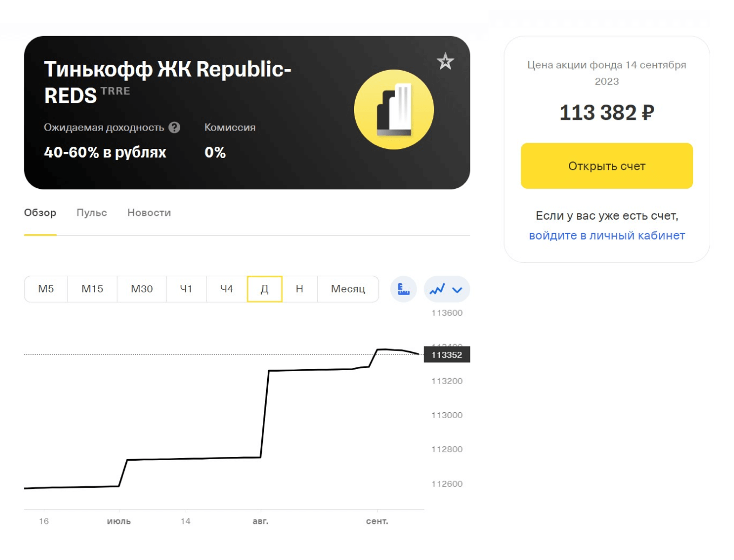
Task: Click the expected yield help question mark
Action: tap(174, 127)
